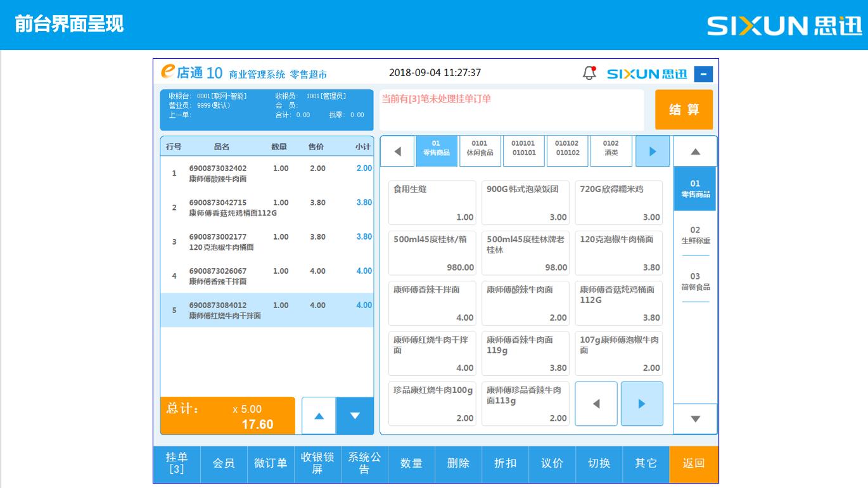Select the 0101 休闲食品 category tab

click(480, 148)
